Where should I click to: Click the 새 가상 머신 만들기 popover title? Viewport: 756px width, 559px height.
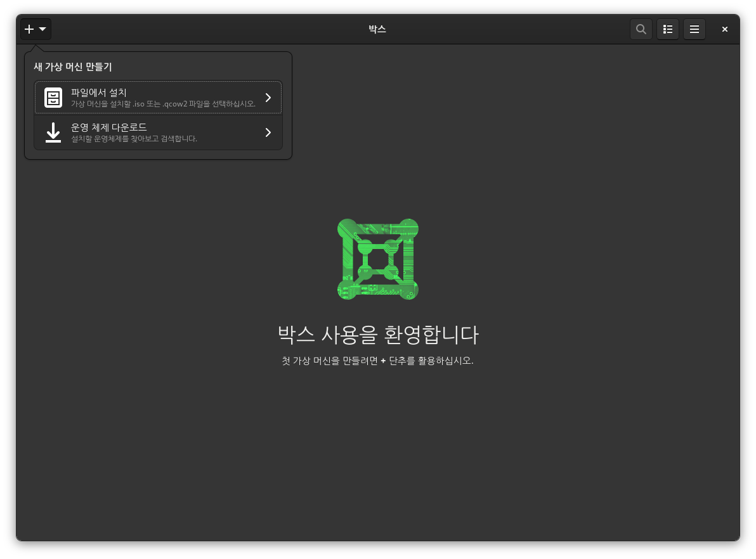click(73, 67)
